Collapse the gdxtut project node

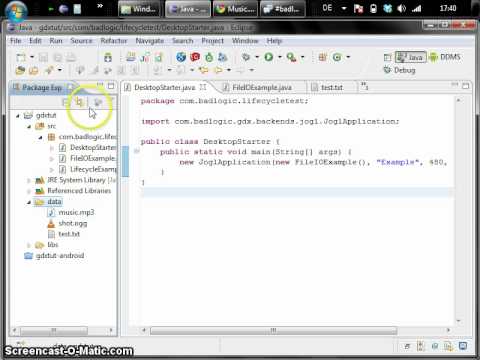point(18,116)
